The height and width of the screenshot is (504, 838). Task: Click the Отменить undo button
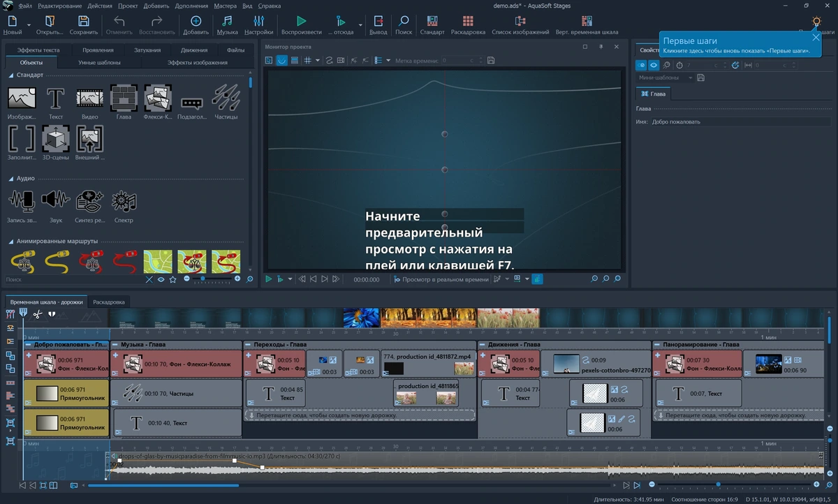click(x=119, y=25)
